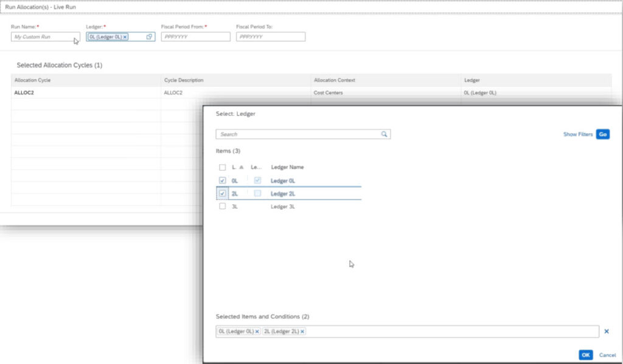The width and height of the screenshot is (623, 364).
Task: Remove the 0L (Ledger 0L) token in Selected Items
Action: pyautogui.click(x=257, y=332)
